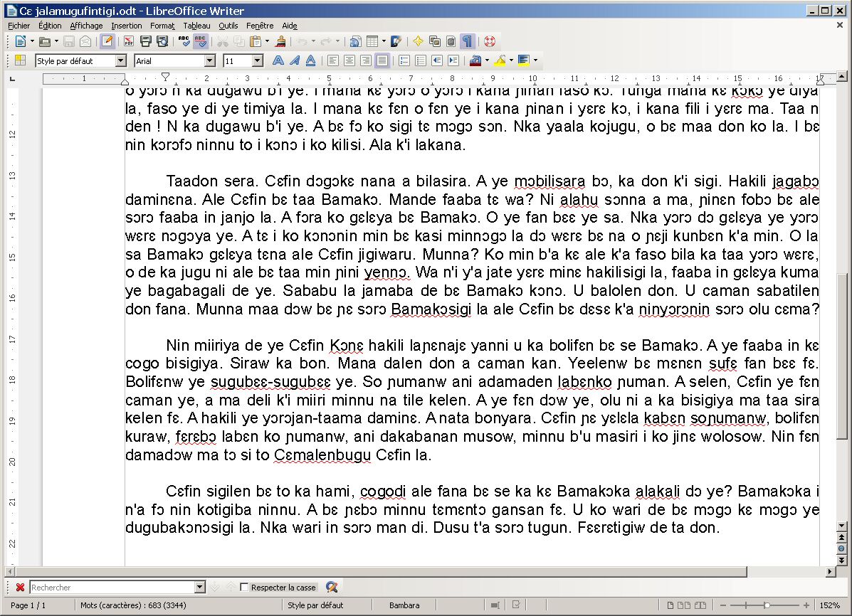Open Find and Replace dialog icon
Viewport: 852px width, 616px height.
coord(332,588)
